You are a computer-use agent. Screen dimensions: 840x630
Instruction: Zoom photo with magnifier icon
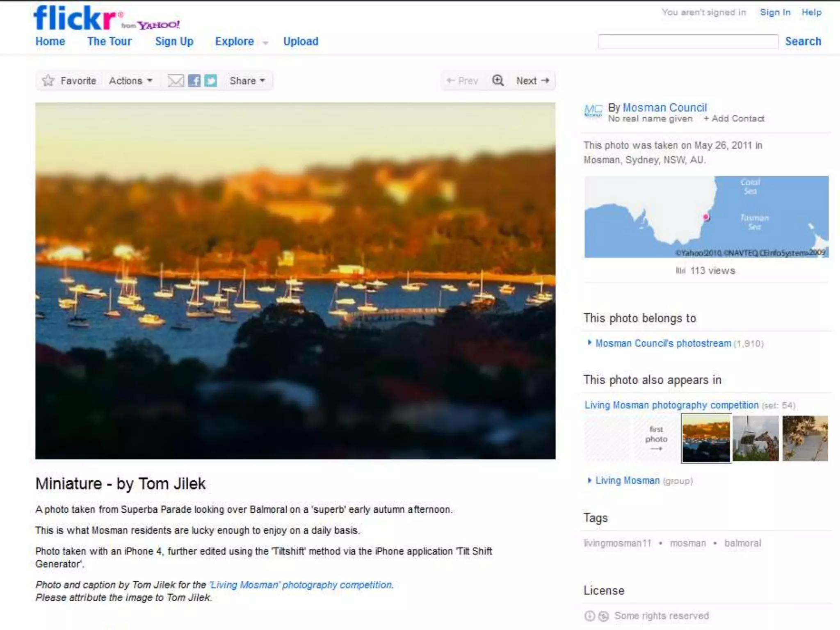(x=498, y=80)
